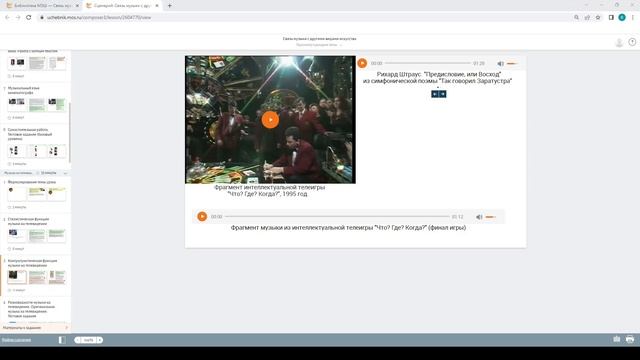Viewport: 640px width, 360px height.
Task: Select third thumbnail of 'Композиционная функция' stage
Action: (57, 277)
